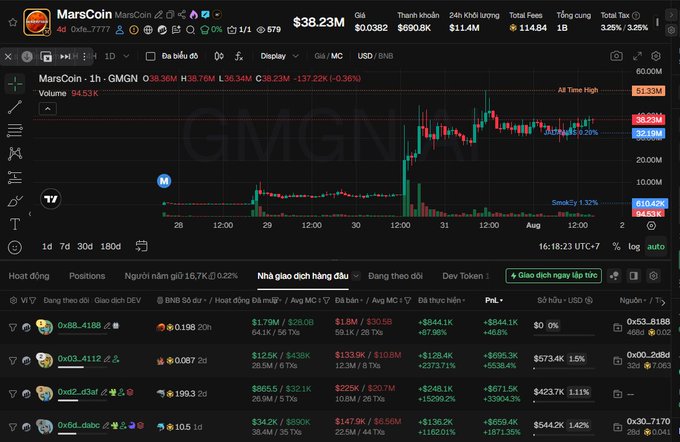Screen dimensions: 680x442
Task: Select the pattern drawing tool
Action: (x=15, y=154)
